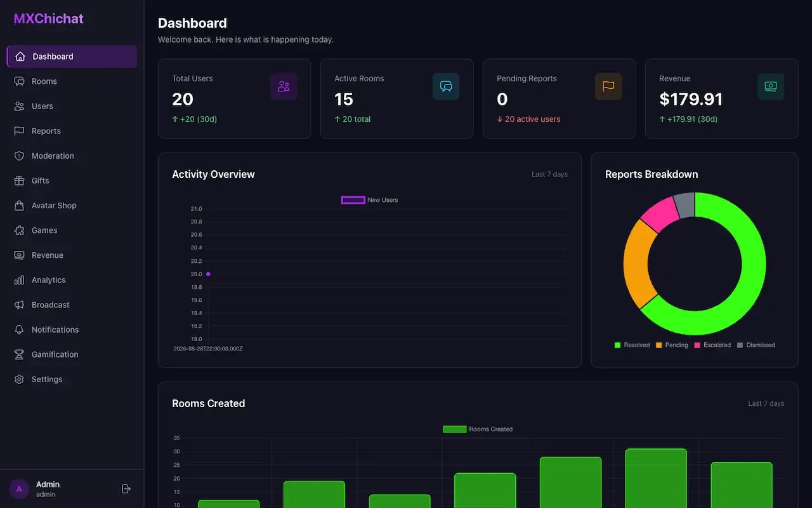Open the Rooms menu item
Screen dimensions: 812x508
72,81
